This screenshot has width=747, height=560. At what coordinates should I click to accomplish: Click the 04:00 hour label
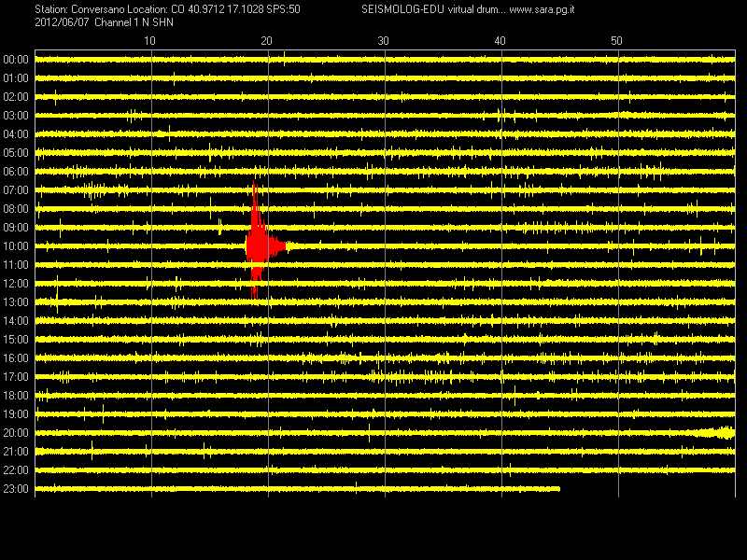(16, 134)
